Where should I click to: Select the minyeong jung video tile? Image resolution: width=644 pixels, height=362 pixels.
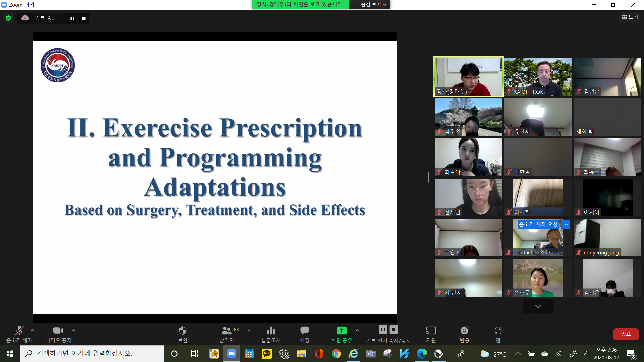pos(607,238)
